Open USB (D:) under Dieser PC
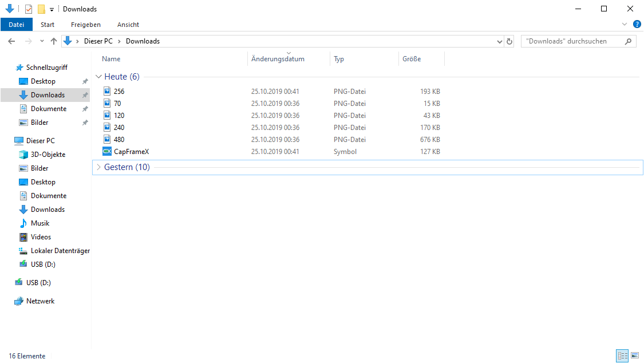 coord(43,265)
